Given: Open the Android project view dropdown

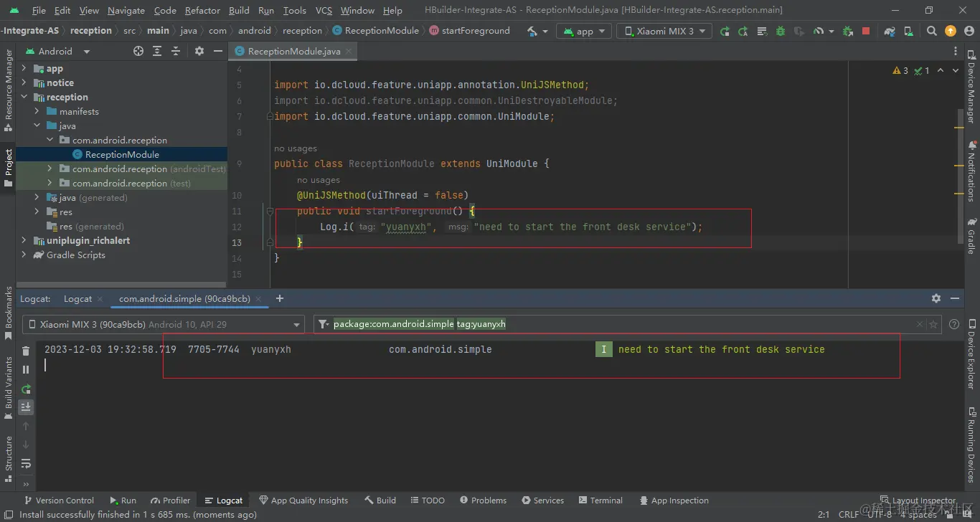Looking at the screenshot, I should click(57, 51).
